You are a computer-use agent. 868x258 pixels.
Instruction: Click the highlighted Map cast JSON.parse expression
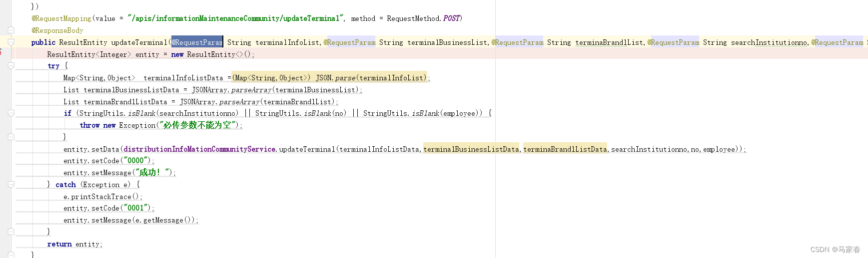point(330,78)
